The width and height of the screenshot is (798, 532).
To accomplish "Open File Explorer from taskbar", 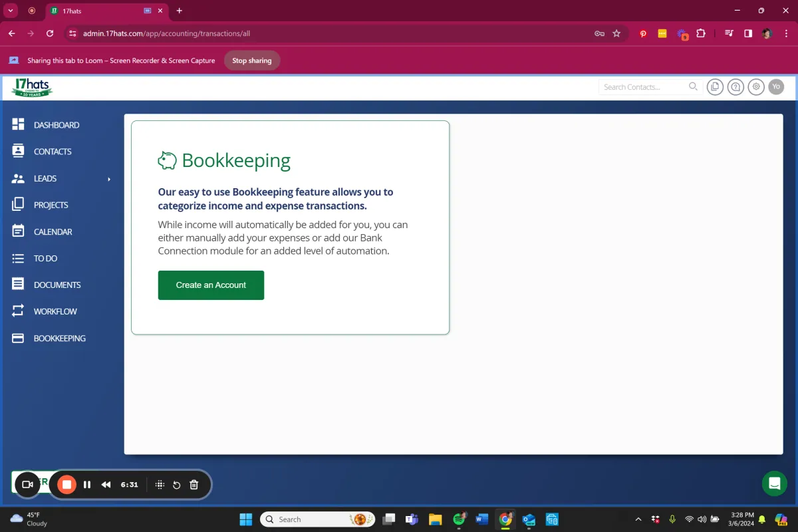I will tap(436, 519).
